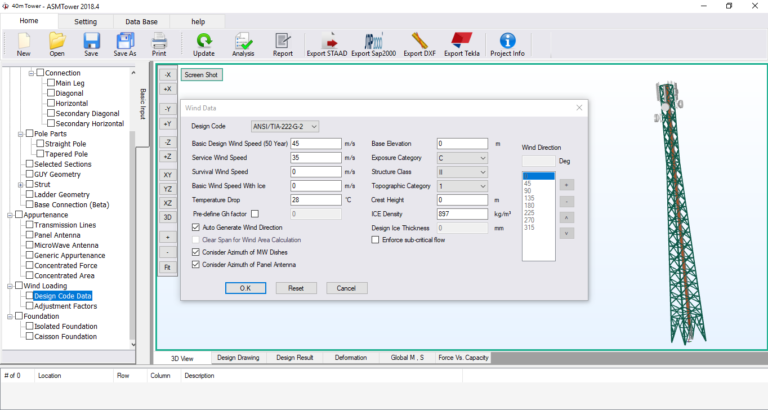
Task: Collapse the Connection tree node
Action: click(31, 73)
